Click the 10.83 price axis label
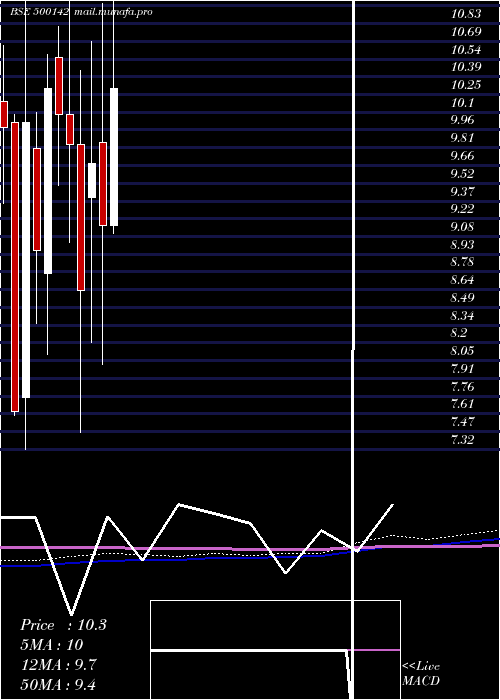 coord(466,14)
